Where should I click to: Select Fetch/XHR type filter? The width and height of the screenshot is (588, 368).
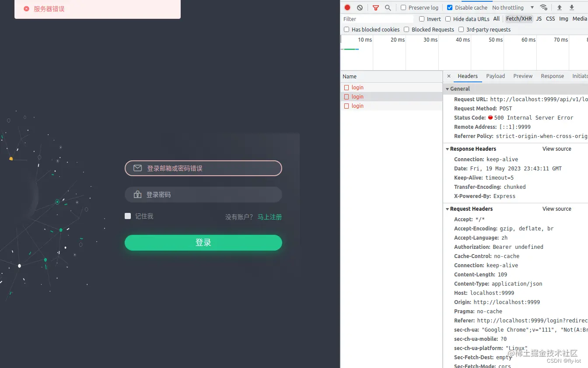[x=519, y=19]
